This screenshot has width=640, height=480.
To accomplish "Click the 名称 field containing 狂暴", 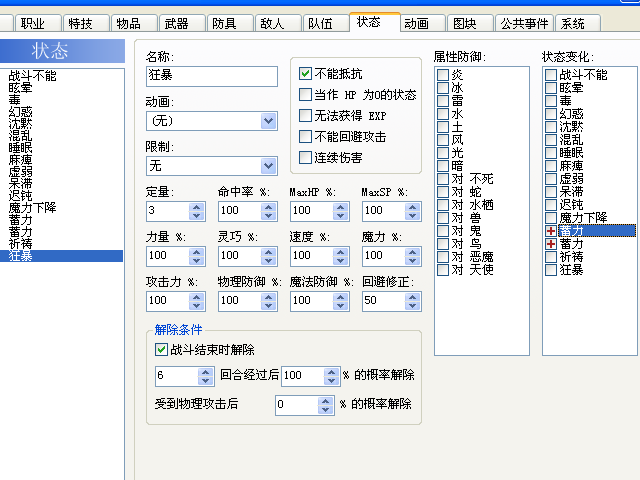I will (x=212, y=76).
